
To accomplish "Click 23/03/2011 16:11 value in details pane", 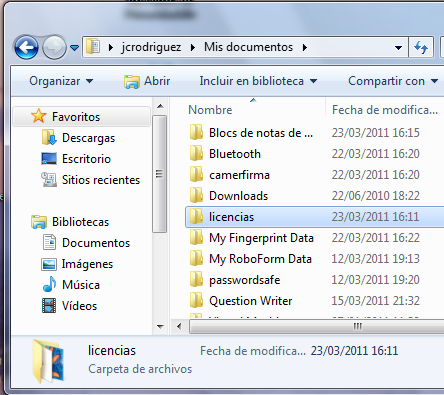I will (x=354, y=351).
